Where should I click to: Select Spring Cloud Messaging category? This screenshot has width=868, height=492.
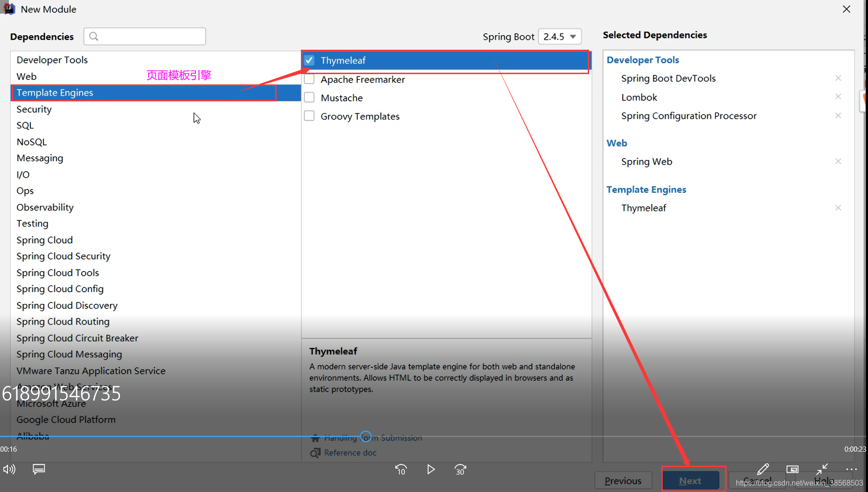156,354
